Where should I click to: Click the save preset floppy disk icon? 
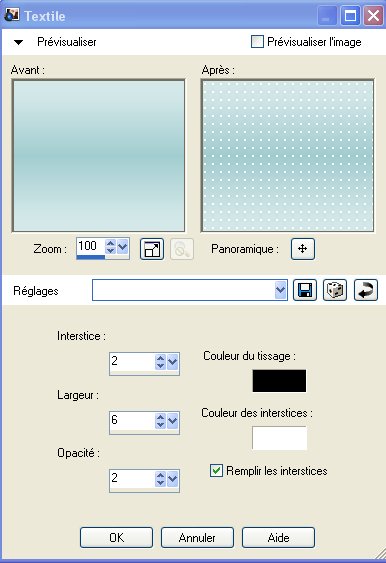point(305,290)
